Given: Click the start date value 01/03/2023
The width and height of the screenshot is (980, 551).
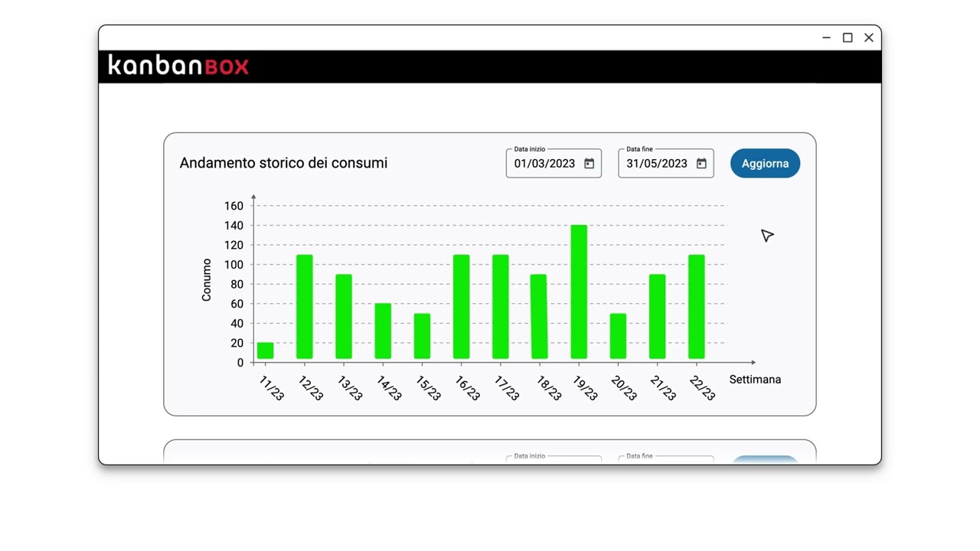Looking at the screenshot, I should pyautogui.click(x=544, y=164).
